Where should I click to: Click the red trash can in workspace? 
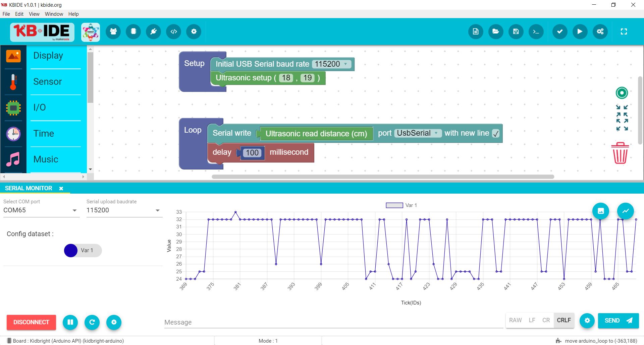click(620, 153)
